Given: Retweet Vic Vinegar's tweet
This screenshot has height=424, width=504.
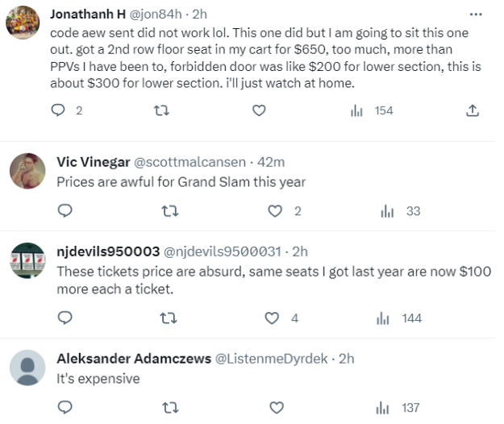Looking at the screenshot, I should pyautogui.click(x=169, y=211).
